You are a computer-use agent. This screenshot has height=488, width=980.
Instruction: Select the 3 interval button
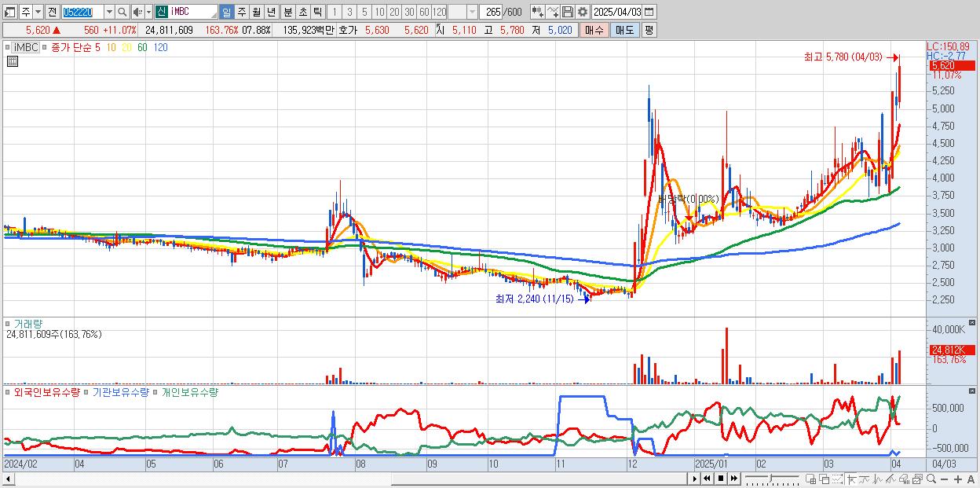(x=349, y=12)
